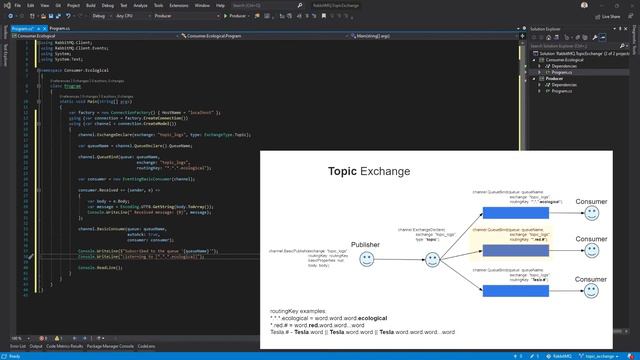The image size is (640, 360).
Task: Click the warnings count indicator icon
Action: coord(58,338)
